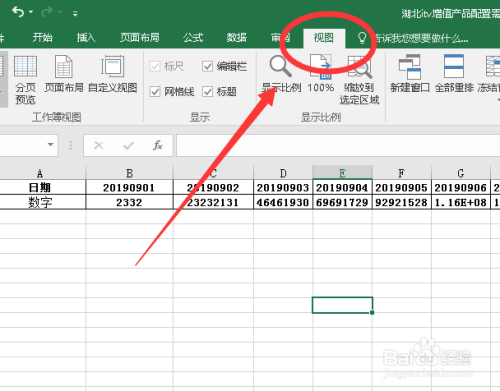Select cell showing 2332
The image size is (500, 391).
129,202
